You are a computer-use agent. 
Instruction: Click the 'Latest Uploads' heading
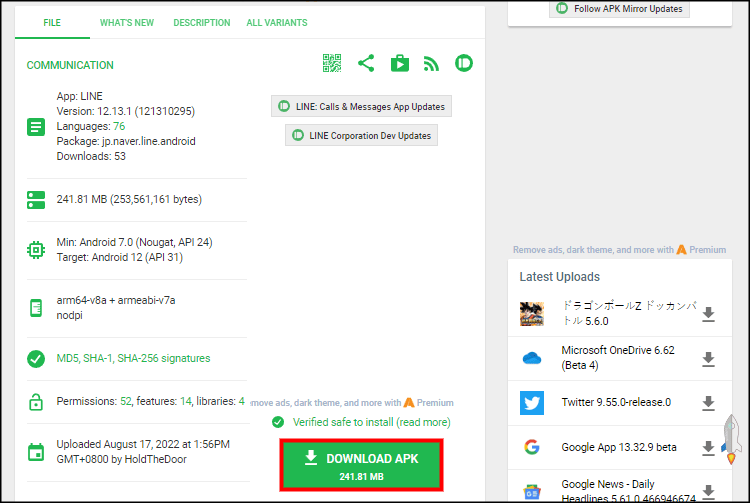coord(559,277)
